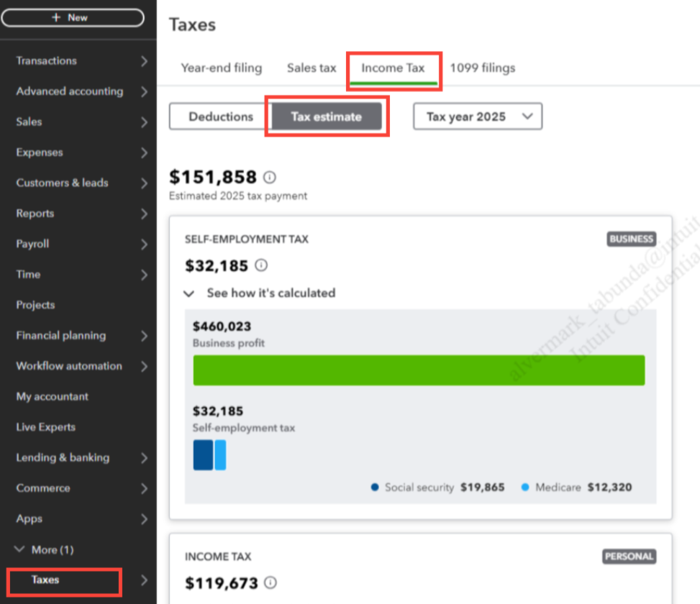Click the $460,023 business profit value
The width and height of the screenshot is (700, 604).
222,326
